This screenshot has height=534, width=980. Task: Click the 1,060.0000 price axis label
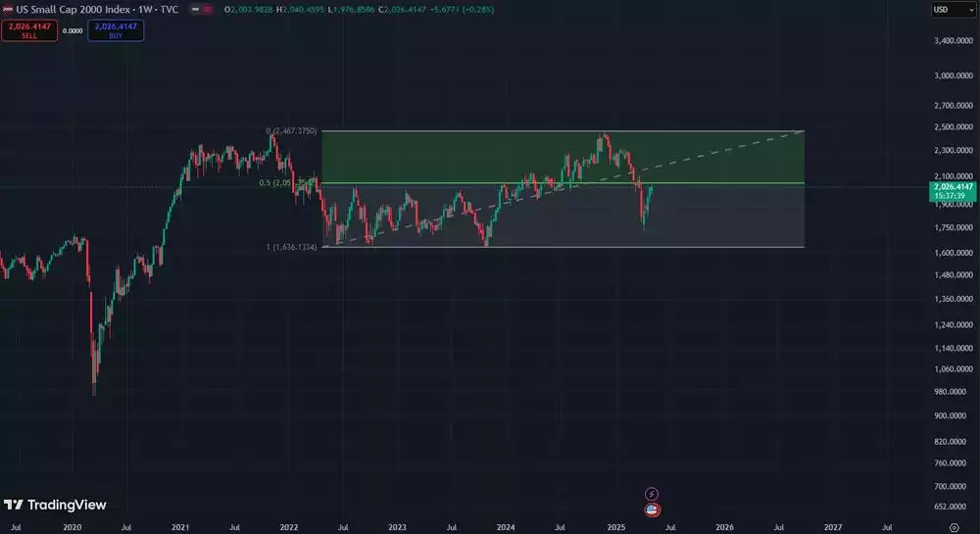[x=954, y=369]
